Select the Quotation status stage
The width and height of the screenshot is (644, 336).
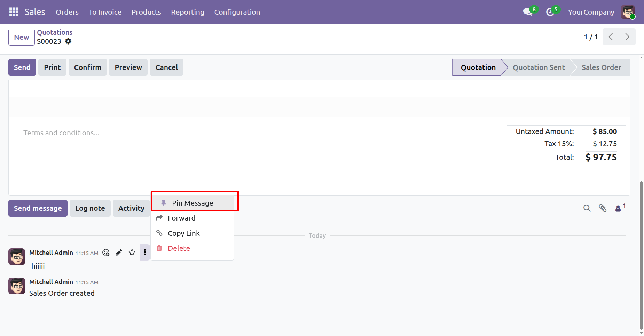478,67
